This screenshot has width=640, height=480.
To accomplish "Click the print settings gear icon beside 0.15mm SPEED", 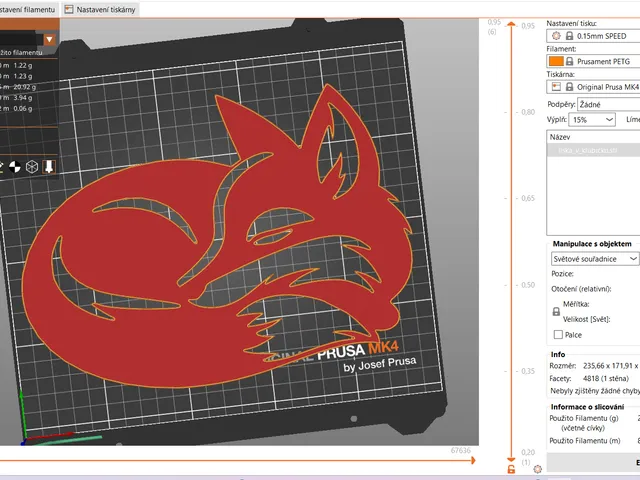I will [x=556, y=36].
